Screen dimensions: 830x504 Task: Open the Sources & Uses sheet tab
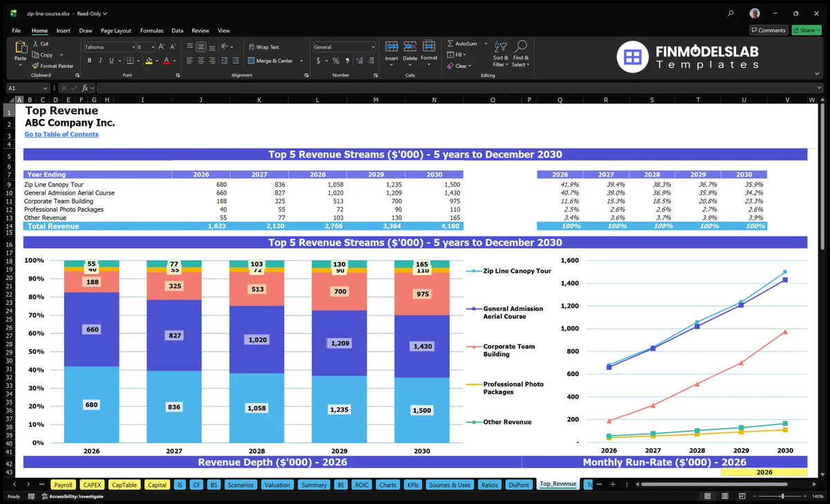pyautogui.click(x=450, y=485)
